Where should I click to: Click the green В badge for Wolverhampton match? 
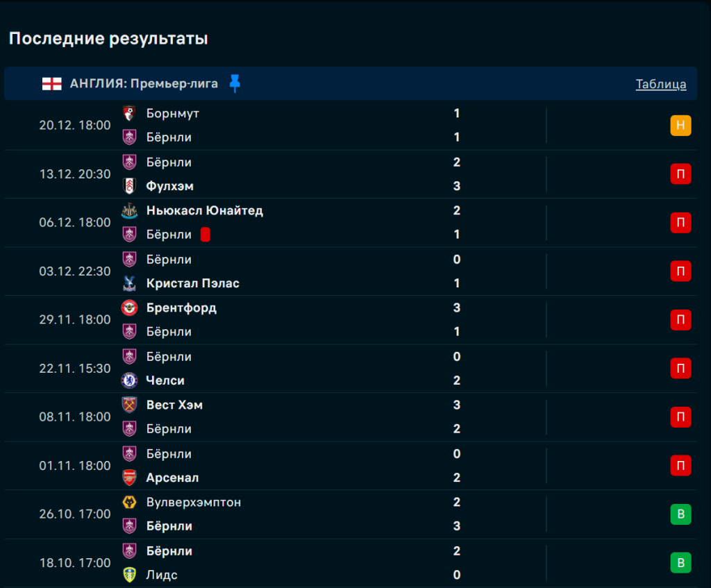680,514
